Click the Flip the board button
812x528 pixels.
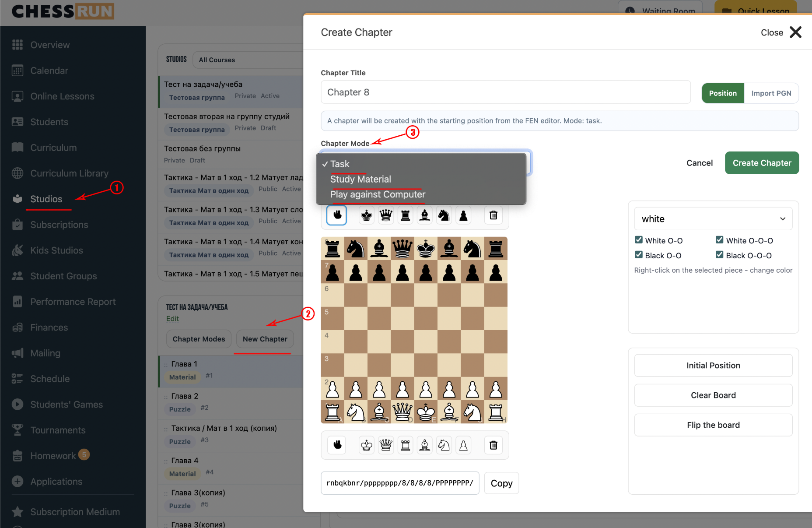coord(713,425)
